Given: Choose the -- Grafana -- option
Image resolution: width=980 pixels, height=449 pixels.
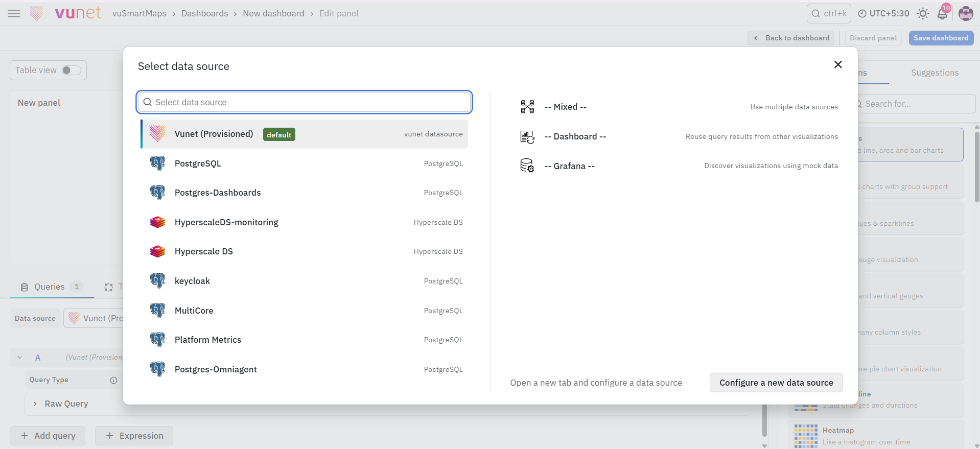Looking at the screenshot, I should pos(570,166).
